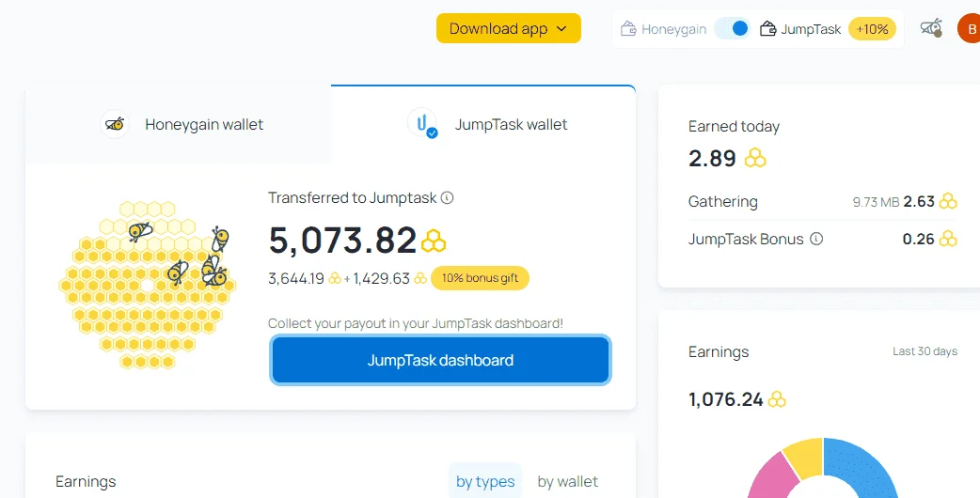
Task: Click credits icon beside 1,076.24 earnings
Action: click(x=777, y=399)
